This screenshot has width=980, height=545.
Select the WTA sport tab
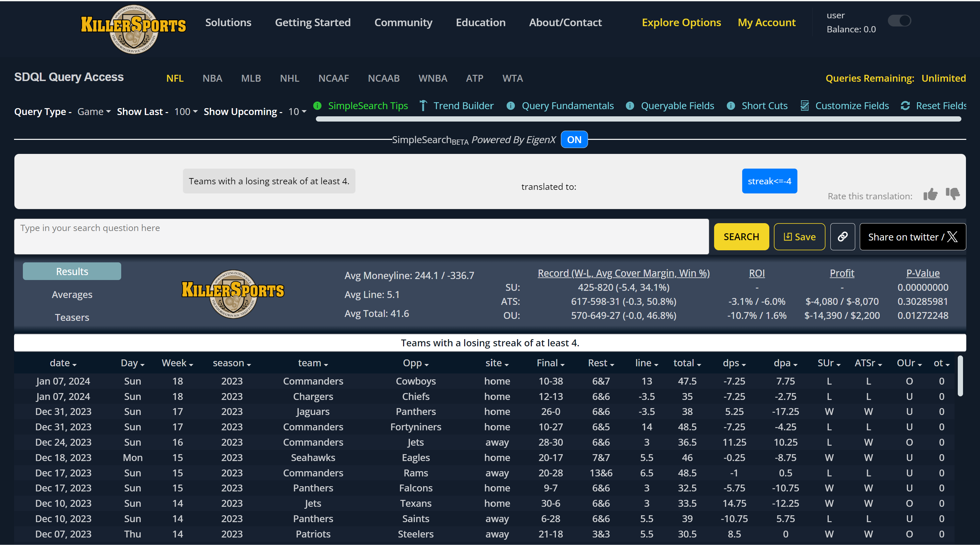click(x=513, y=78)
